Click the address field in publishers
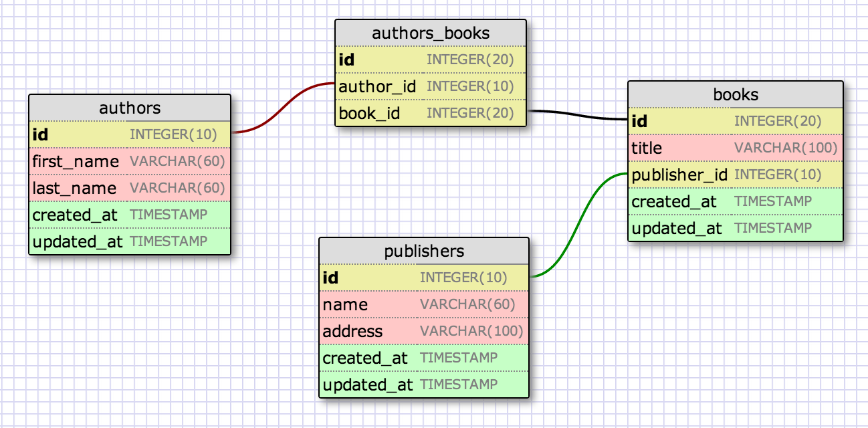Image resolution: width=868 pixels, height=428 pixels. tap(352, 331)
